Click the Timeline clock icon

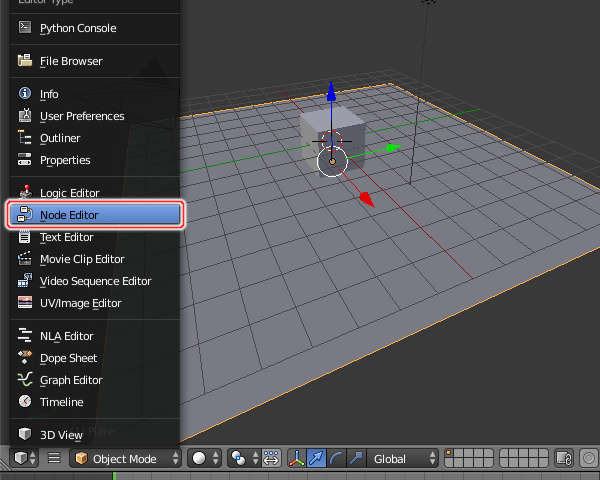click(x=25, y=402)
